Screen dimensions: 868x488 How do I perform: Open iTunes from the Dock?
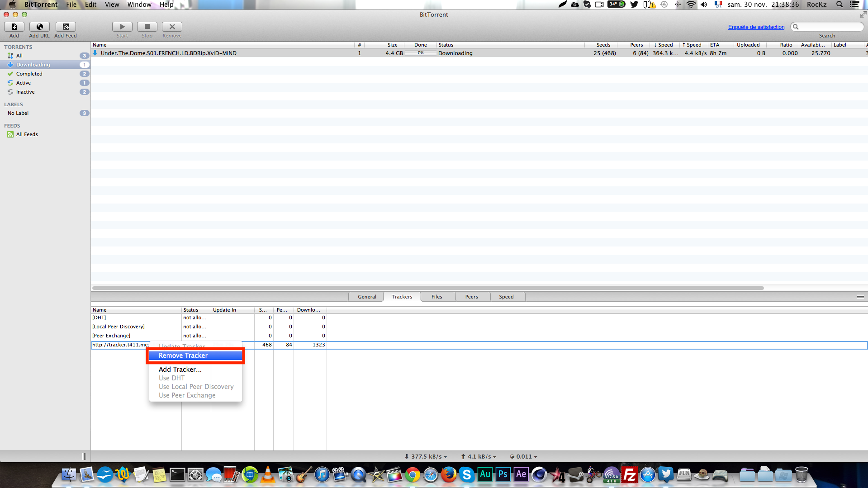pos(322,475)
